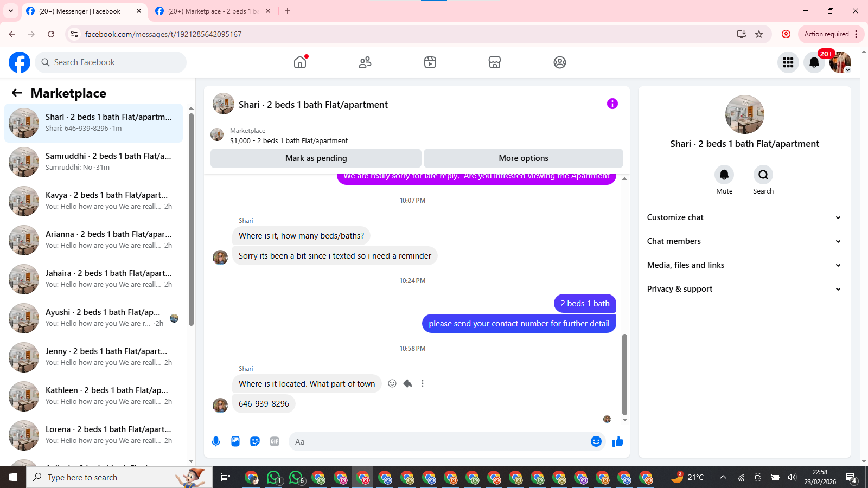Image resolution: width=868 pixels, height=488 pixels.
Task: Switch to Marketplace 2 beds browser tab
Action: [212, 11]
